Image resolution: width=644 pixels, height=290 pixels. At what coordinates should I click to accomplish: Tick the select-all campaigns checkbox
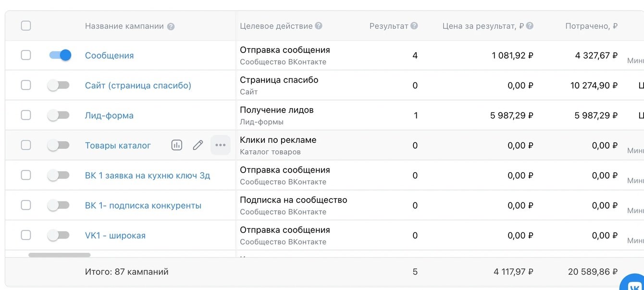[26, 26]
